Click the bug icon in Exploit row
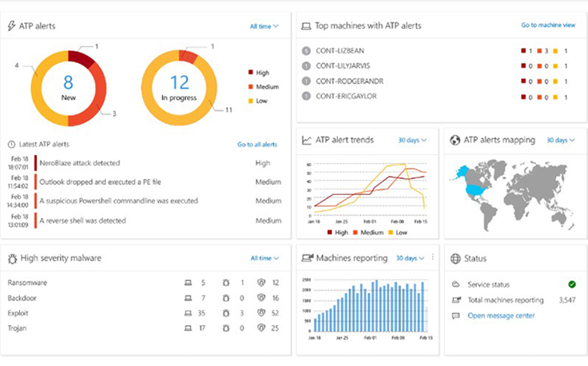 pyautogui.click(x=226, y=313)
